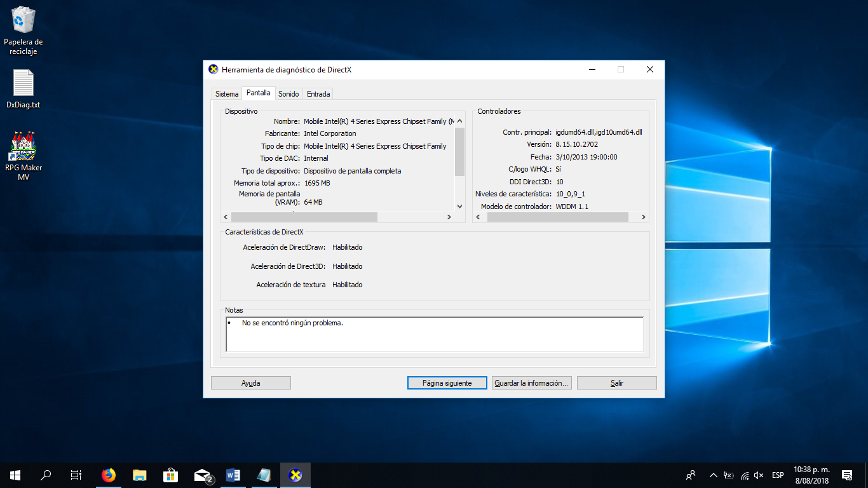This screenshot has height=488, width=868.
Task: Click "Habilitado" next to Aceleración de Direct3D
Action: pyautogui.click(x=348, y=266)
